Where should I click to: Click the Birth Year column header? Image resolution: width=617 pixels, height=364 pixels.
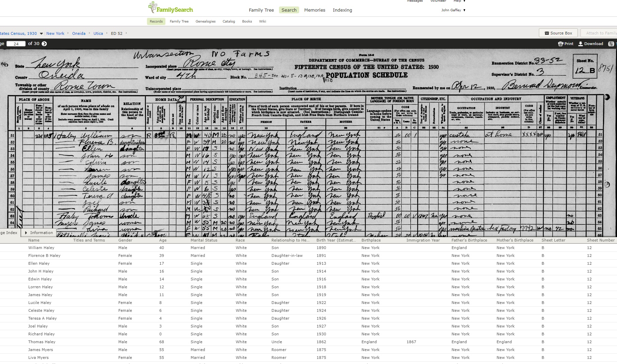click(x=336, y=240)
